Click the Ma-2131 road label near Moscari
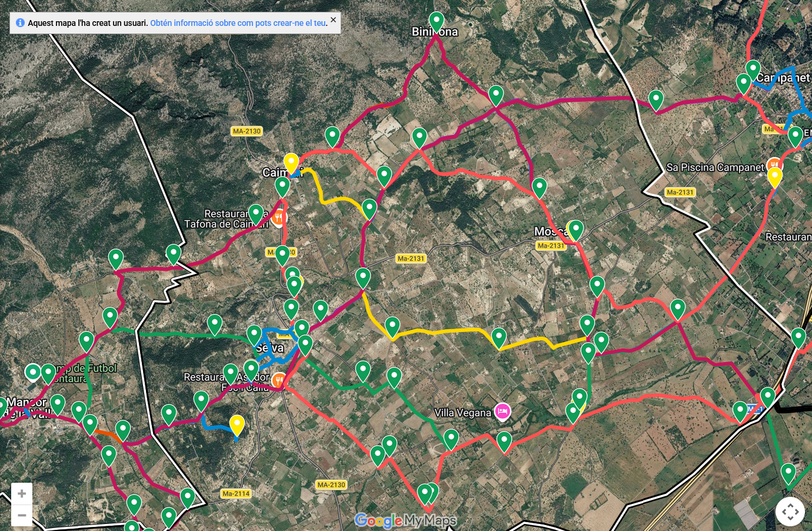This screenshot has width=812, height=531. click(x=551, y=245)
